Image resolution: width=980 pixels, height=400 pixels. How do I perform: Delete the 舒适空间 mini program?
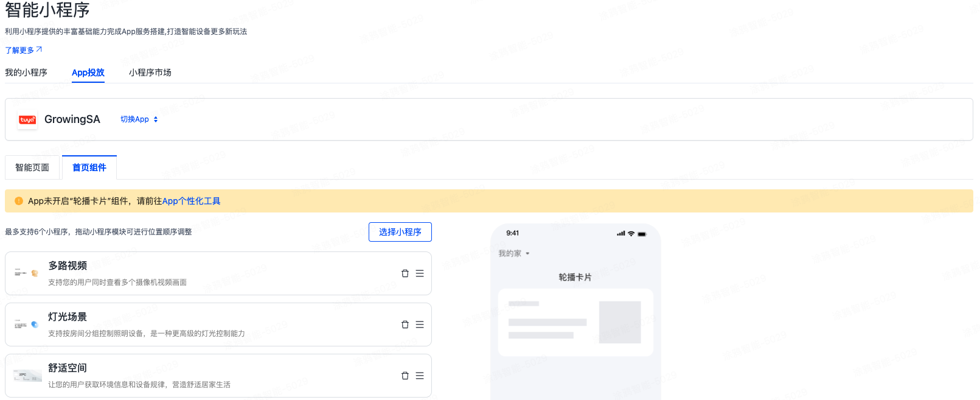click(x=405, y=376)
